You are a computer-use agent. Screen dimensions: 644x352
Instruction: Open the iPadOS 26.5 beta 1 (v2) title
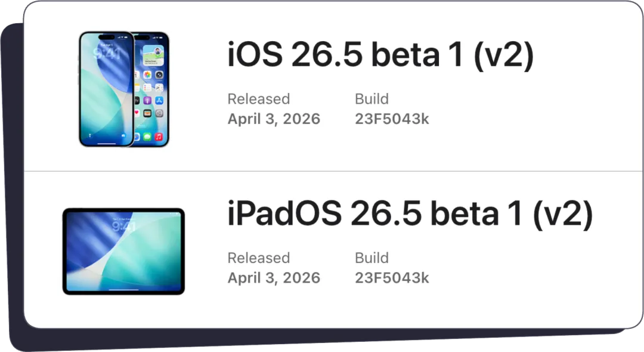pos(410,214)
